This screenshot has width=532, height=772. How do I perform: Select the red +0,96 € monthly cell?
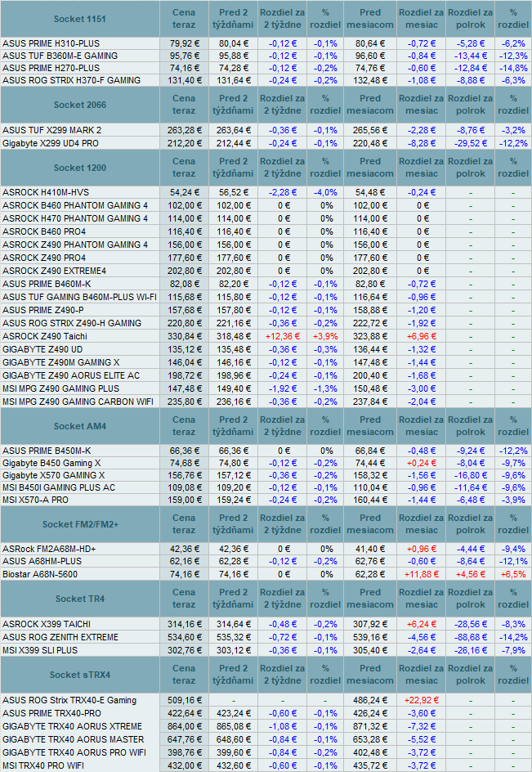tap(422, 549)
